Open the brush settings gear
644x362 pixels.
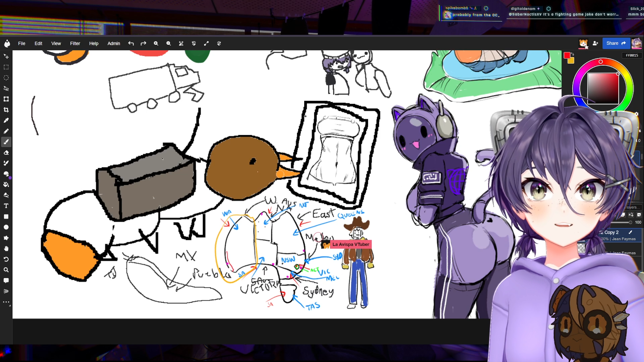[x=636, y=114]
